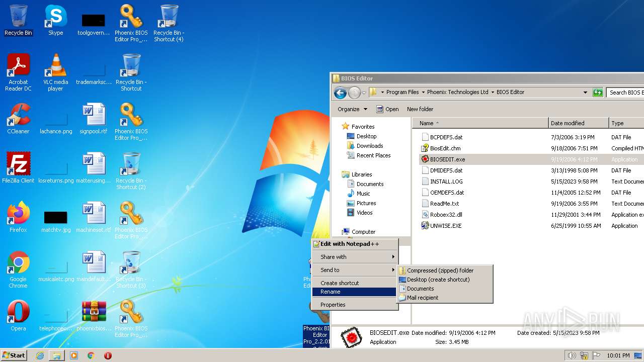The width and height of the screenshot is (644, 362).
Task: Open Firefox desktop shortcut
Action: [18, 217]
